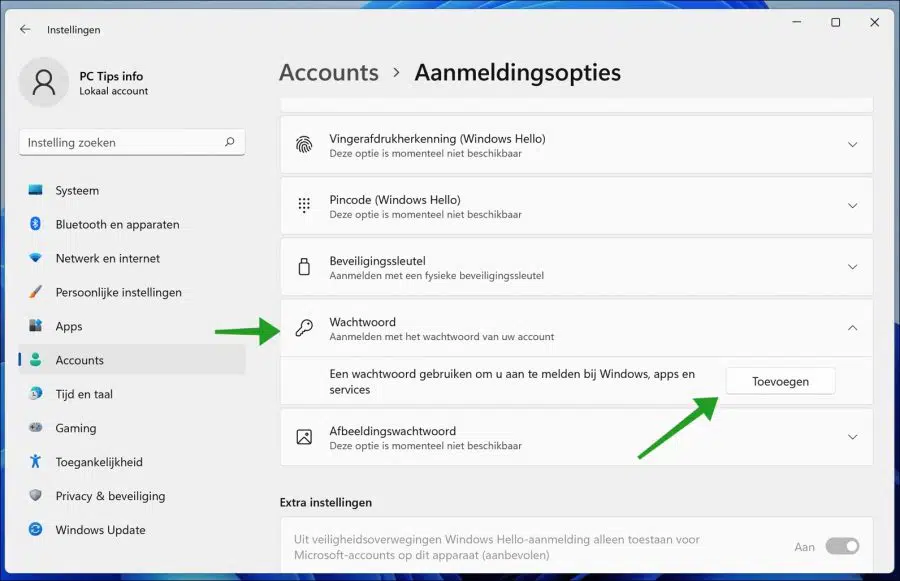Select Toegankelijkheid label in the sidebar
This screenshot has height=581, width=900.
[99, 462]
